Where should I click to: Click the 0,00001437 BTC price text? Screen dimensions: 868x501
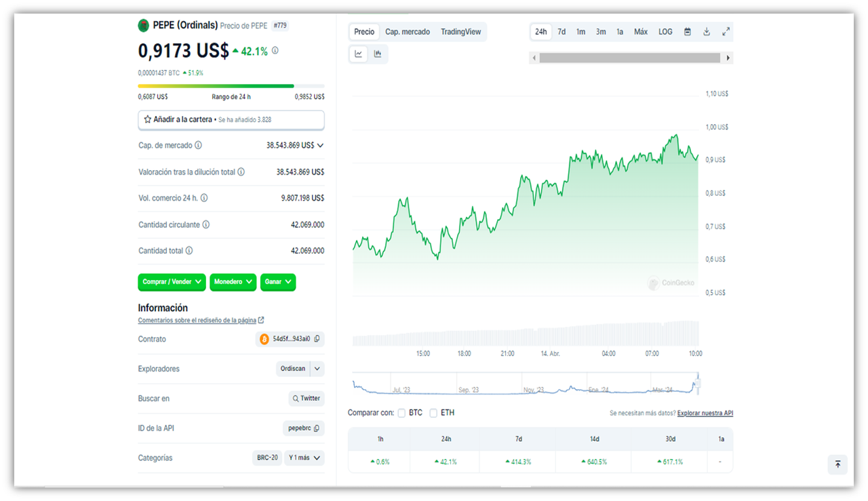[x=159, y=73]
